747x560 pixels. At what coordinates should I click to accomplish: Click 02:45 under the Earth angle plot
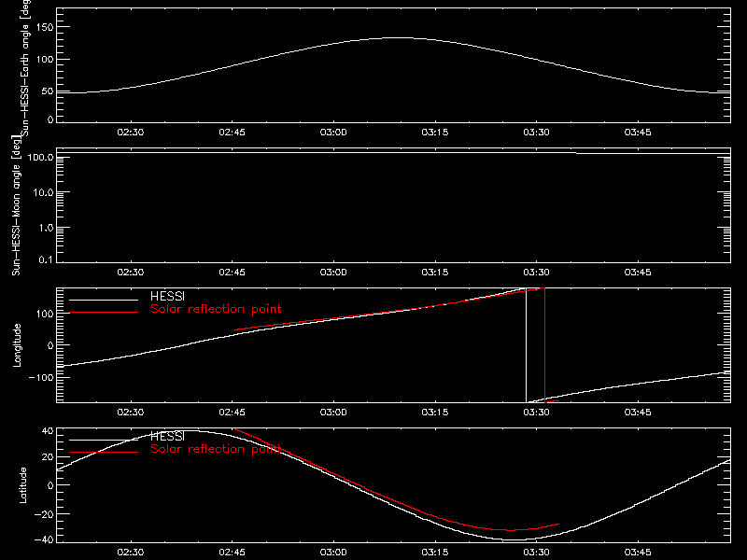(x=232, y=132)
